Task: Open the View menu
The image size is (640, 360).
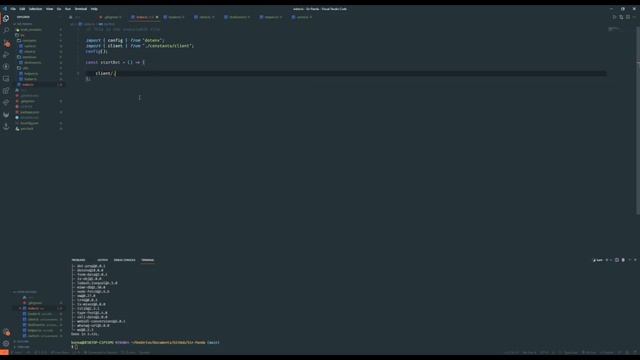Action: (49, 9)
